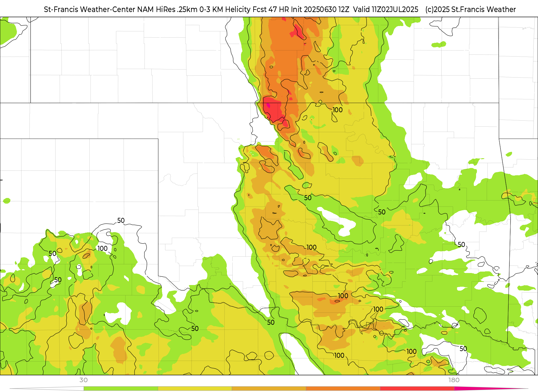Click the '180' legend scale label
The image size is (538, 392).
point(454,380)
